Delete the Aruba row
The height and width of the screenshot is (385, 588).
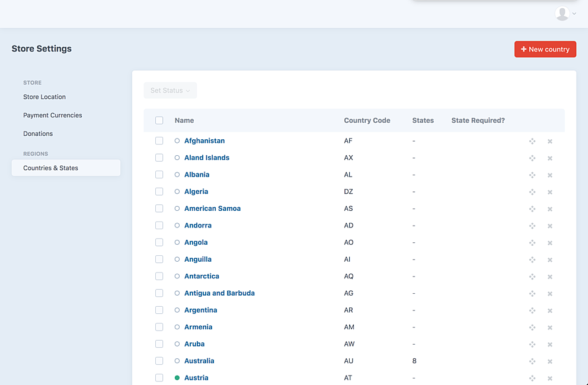pos(549,345)
